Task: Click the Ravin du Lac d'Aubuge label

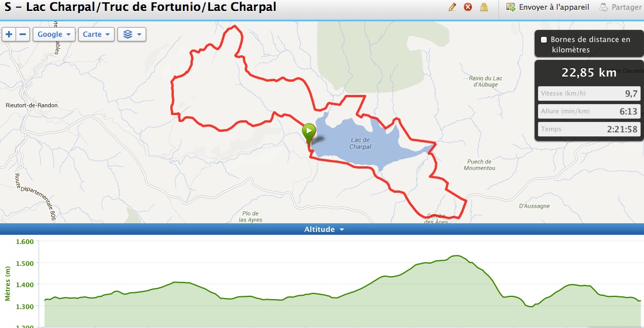Action: pyautogui.click(x=486, y=81)
